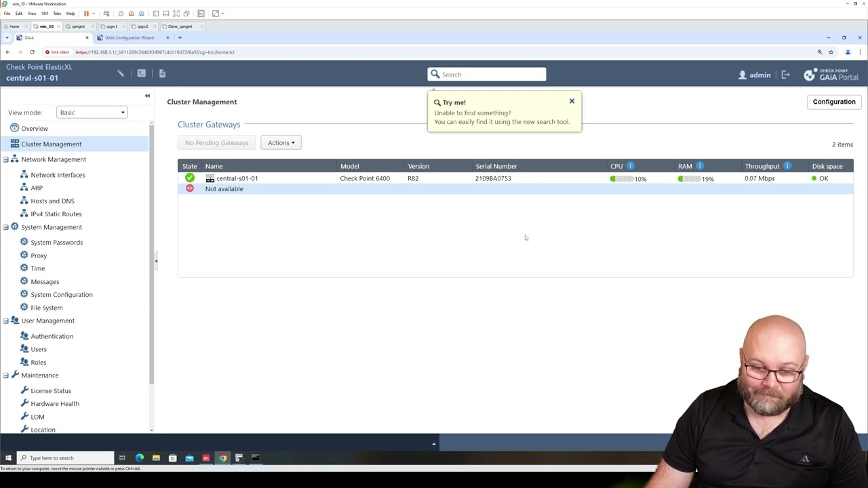Go back in the browser
Viewport: 868px width, 488px height.
7,52
